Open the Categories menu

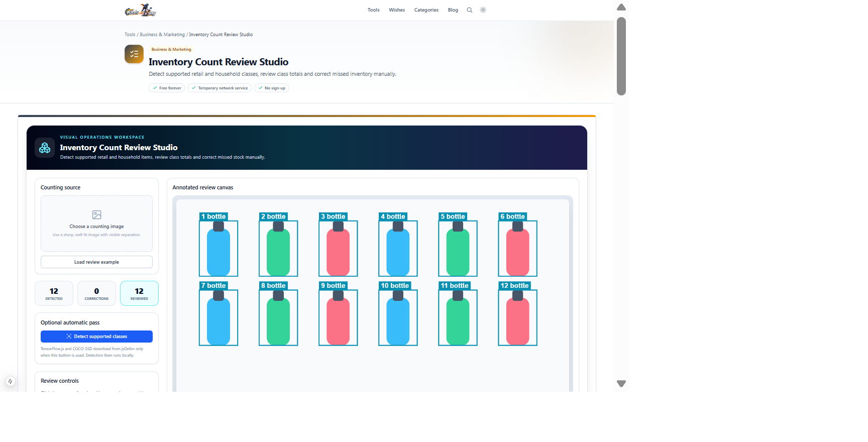click(426, 10)
